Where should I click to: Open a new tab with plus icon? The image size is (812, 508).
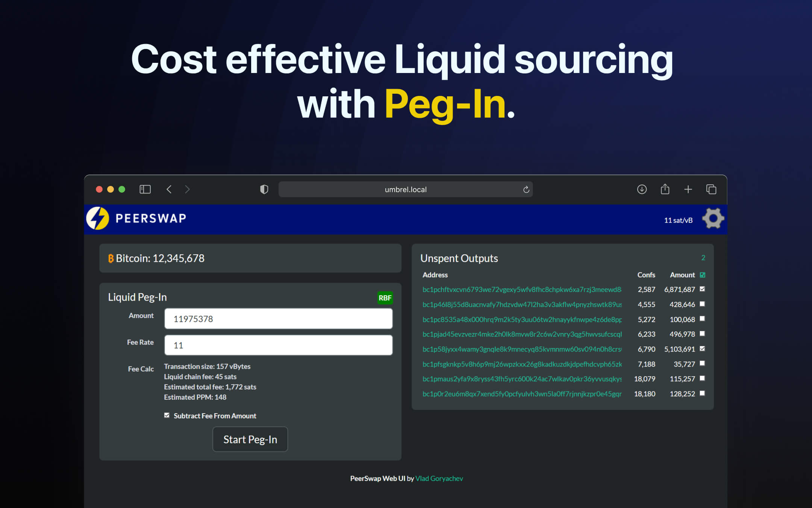tap(688, 189)
